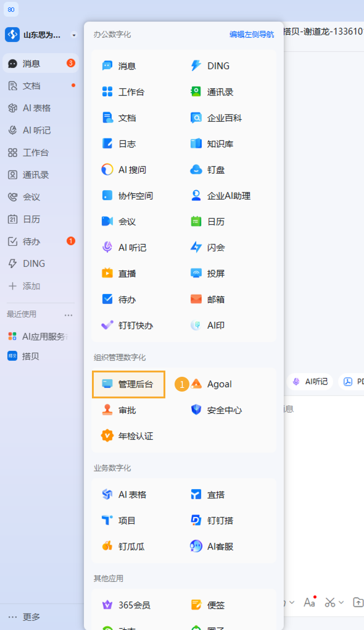Open AI印 app

pos(207,326)
